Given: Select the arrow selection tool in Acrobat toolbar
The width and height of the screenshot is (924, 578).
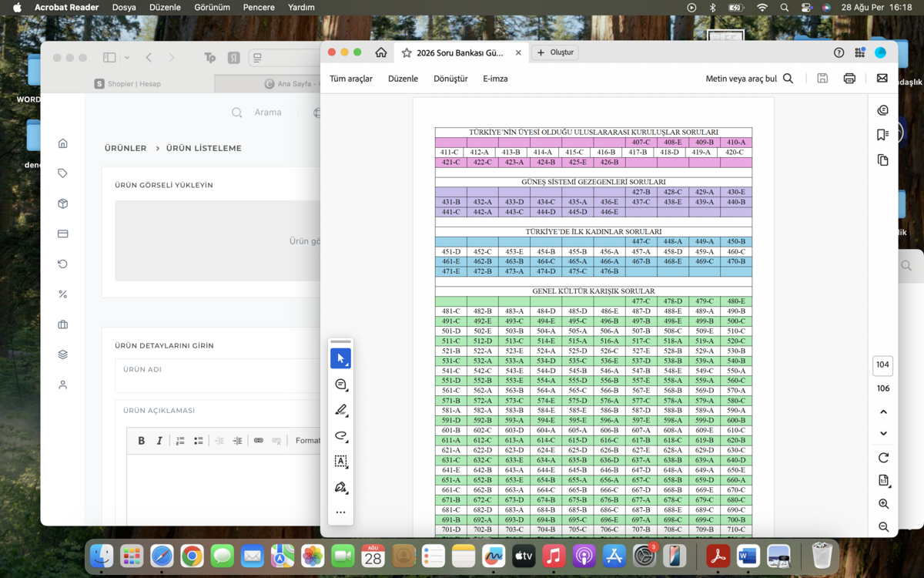Looking at the screenshot, I should point(340,358).
